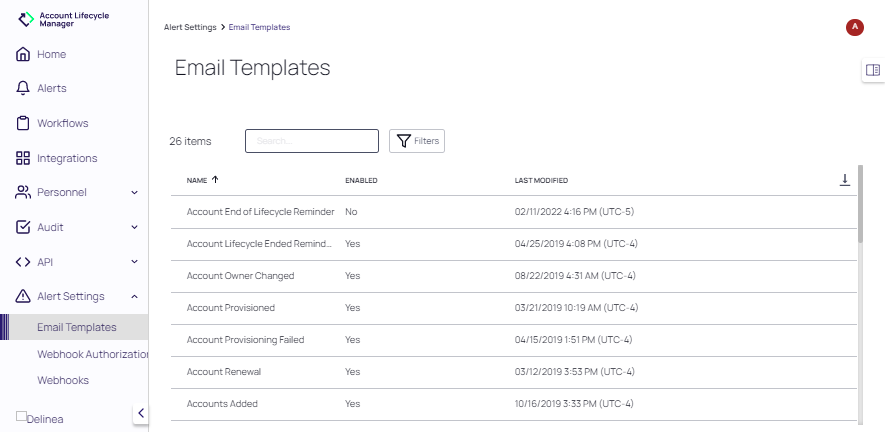Select Webhook Authorization menu item
The width and height of the screenshot is (885, 432).
92,354
